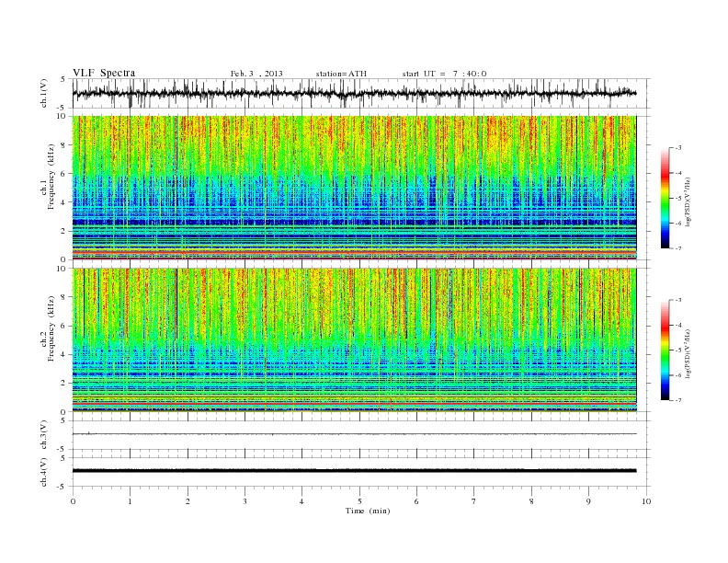Click the "6" tick label on Time axis
This screenshot has height=563, width=728.
point(416,501)
